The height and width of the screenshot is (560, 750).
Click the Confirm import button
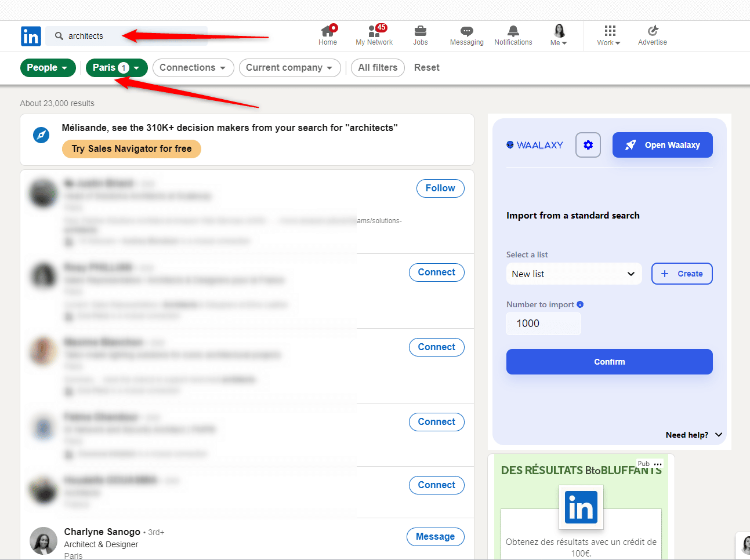click(x=610, y=362)
